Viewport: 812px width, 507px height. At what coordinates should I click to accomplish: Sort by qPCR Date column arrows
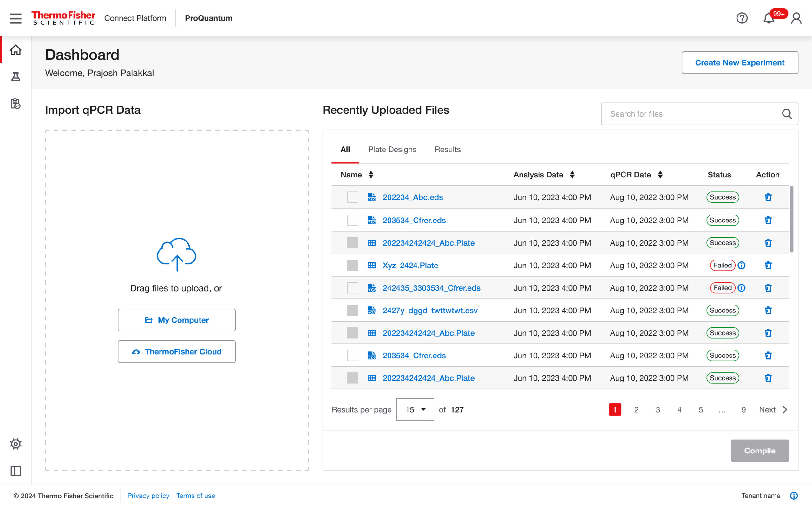click(x=660, y=175)
